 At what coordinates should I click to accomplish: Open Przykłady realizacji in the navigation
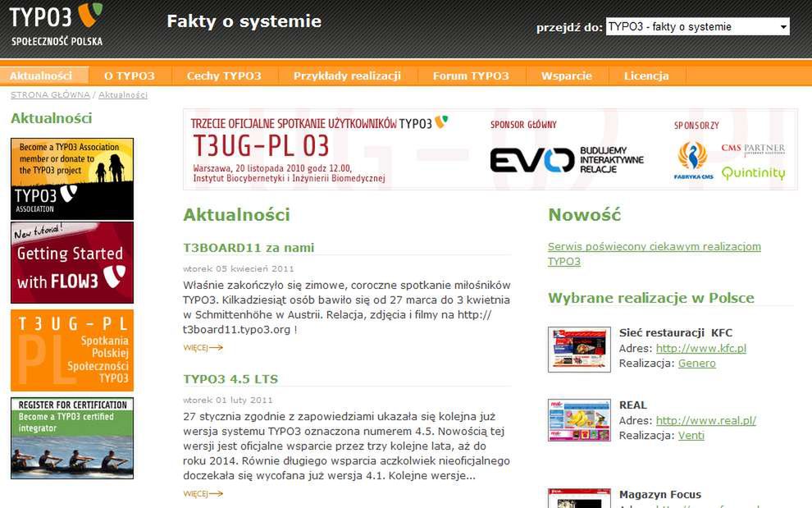coord(347,76)
